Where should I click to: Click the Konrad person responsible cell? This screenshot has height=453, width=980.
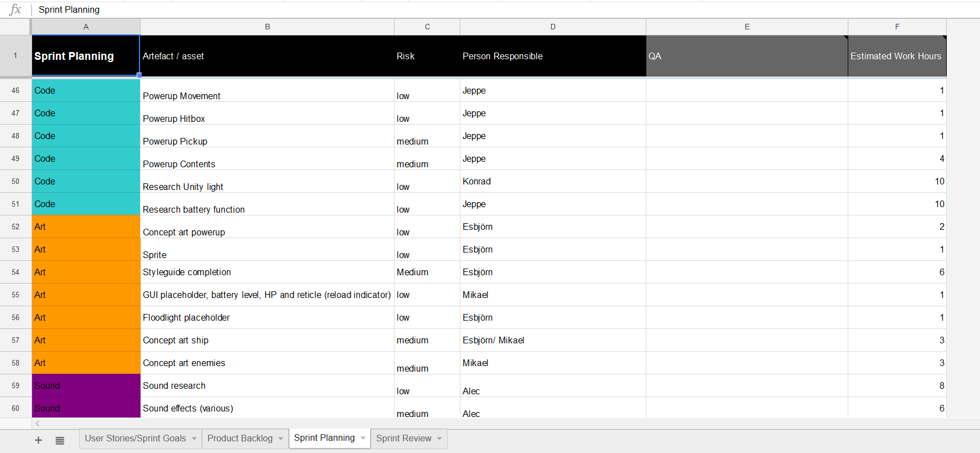click(x=552, y=181)
